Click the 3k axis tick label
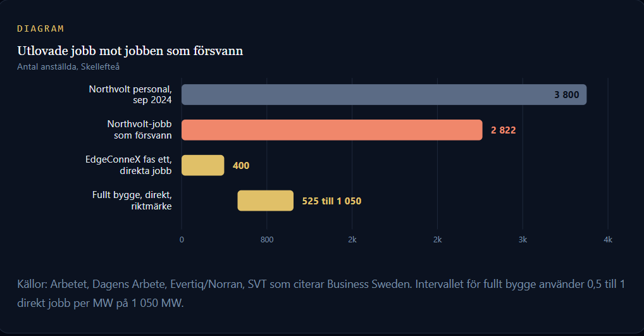The image size is (644, 336). (523, 239)
